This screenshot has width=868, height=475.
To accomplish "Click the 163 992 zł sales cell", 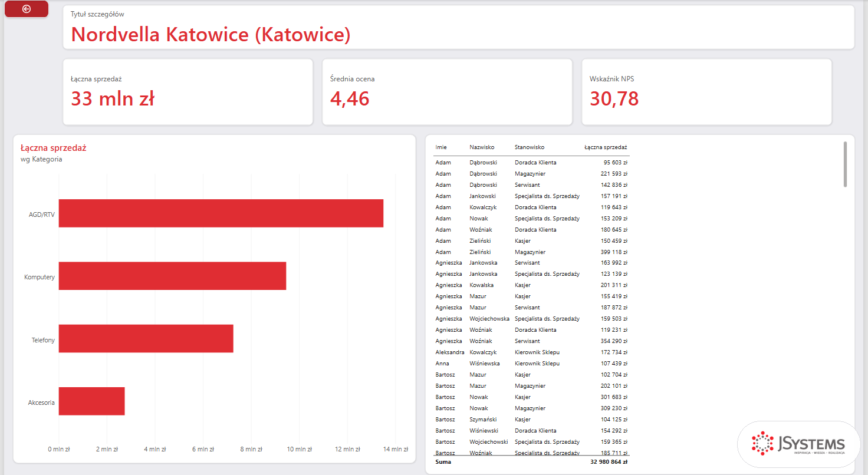I will tap(614, 263).
